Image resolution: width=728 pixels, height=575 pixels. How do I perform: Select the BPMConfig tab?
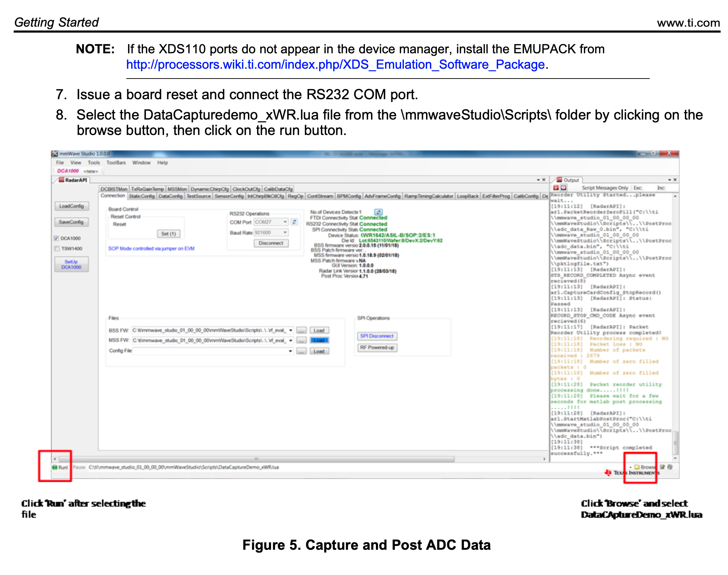(349, 196)
